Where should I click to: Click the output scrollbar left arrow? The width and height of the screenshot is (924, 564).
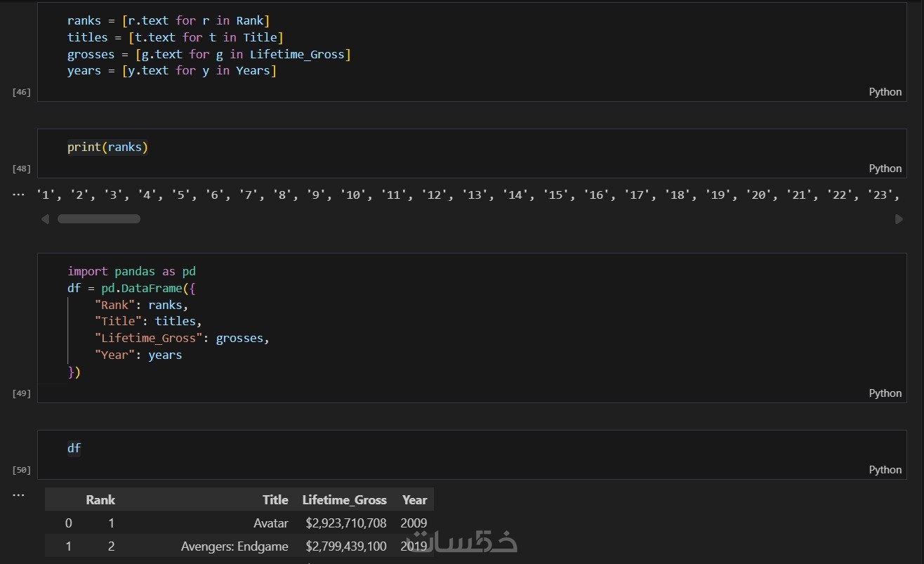(x=46, y=219)
